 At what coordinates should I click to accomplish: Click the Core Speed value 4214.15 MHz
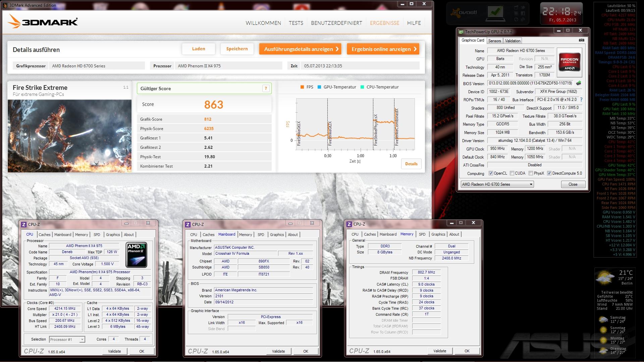pyautogui.click(x=65, y=309)
